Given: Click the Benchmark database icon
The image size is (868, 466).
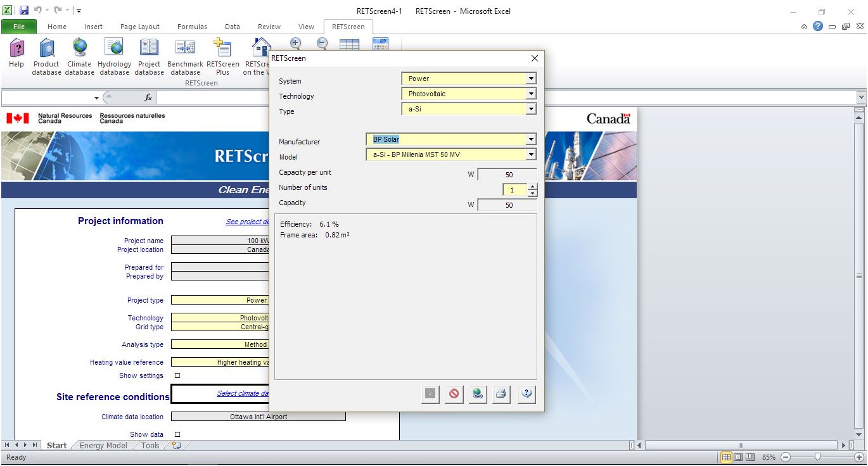Looking at the screenshot, I should [x=185, y=56].
